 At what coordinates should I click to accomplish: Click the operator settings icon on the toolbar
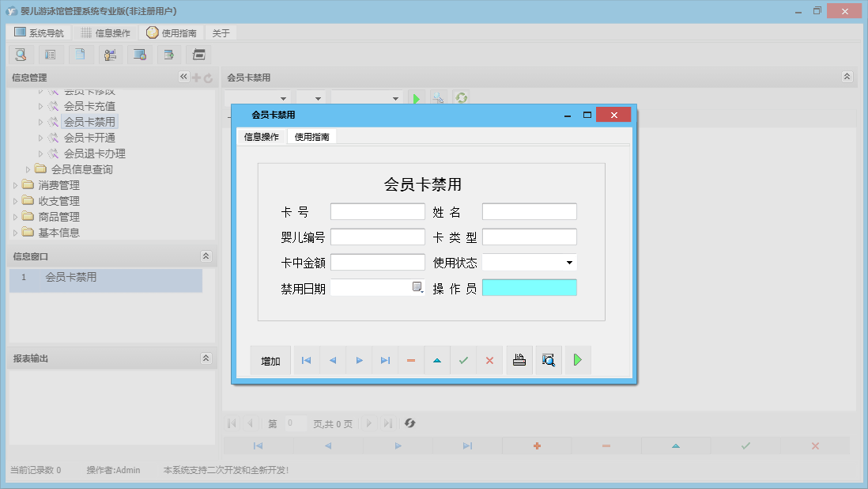[110, 54]
